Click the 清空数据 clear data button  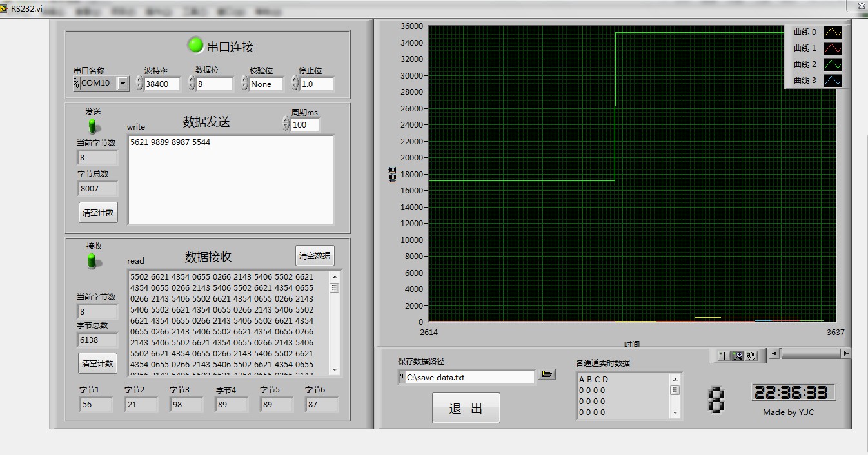315,255
